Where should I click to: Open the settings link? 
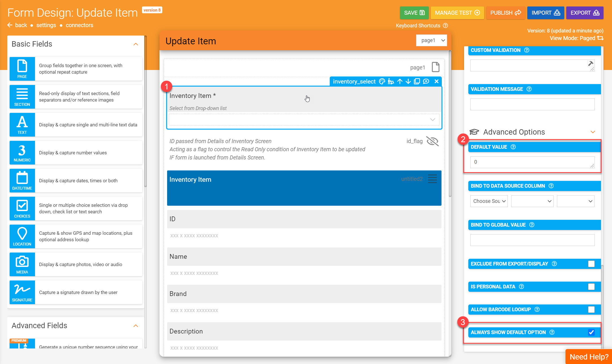click(46, 25)
